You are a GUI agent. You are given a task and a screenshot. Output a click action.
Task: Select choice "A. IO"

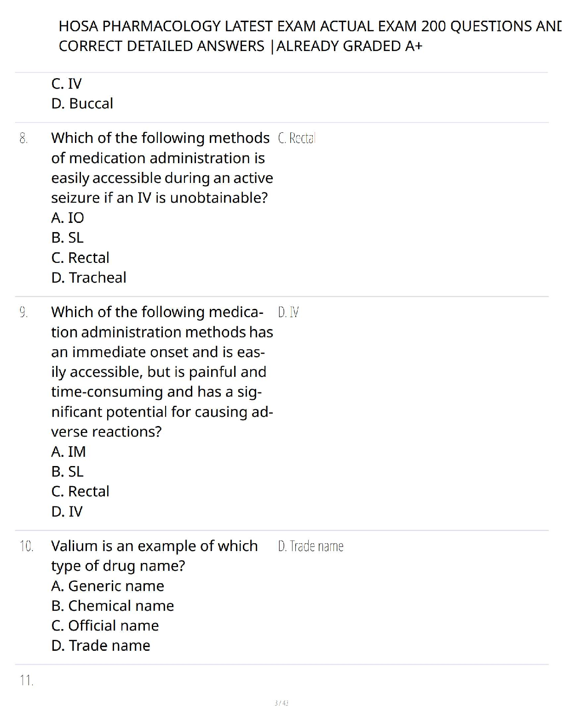point(68,217)
